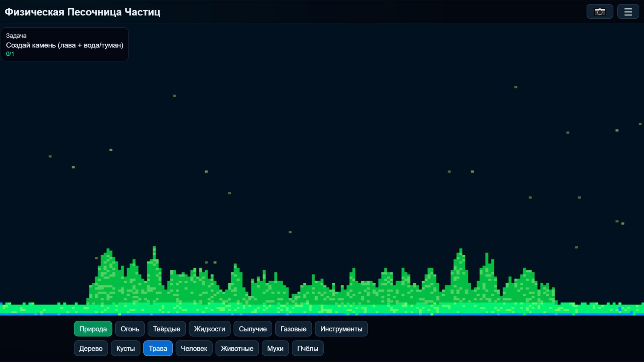Pick the Человек element
Screen dimensions: 644x362
pyautogui.click(x=194, y=348)
